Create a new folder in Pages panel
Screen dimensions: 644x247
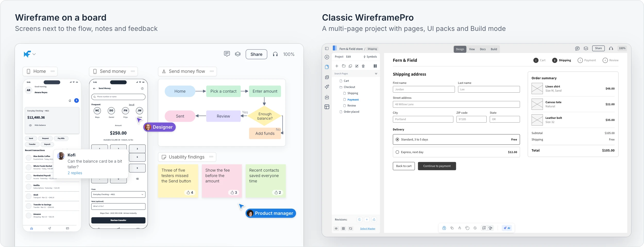click(344, 66)
